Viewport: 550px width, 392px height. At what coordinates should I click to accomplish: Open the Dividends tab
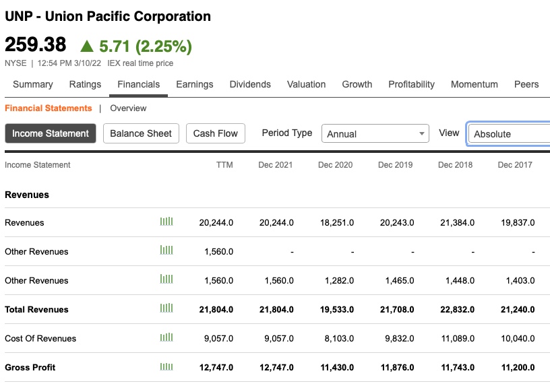pyautogui.click(x=250, y=84)
